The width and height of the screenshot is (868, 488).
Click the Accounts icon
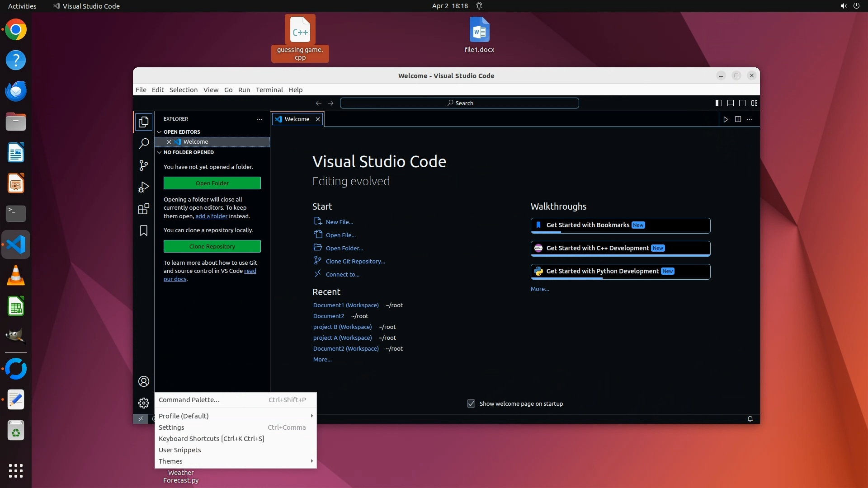(x=144, y=381)
